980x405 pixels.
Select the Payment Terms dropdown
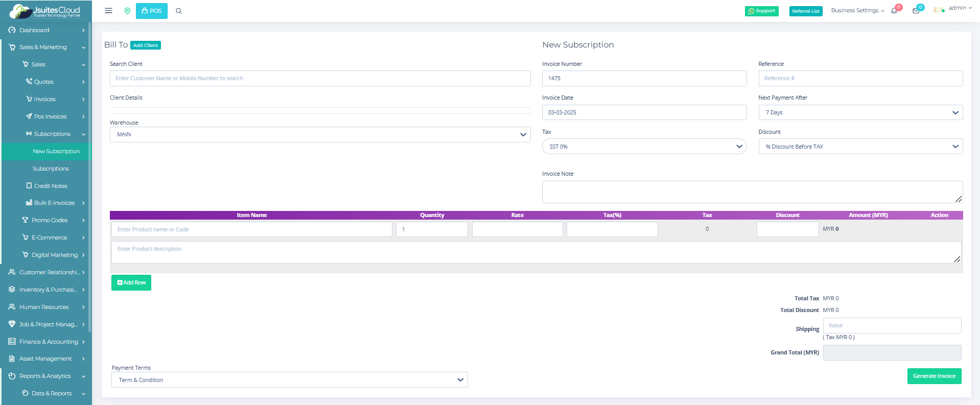tap(289, 380)
